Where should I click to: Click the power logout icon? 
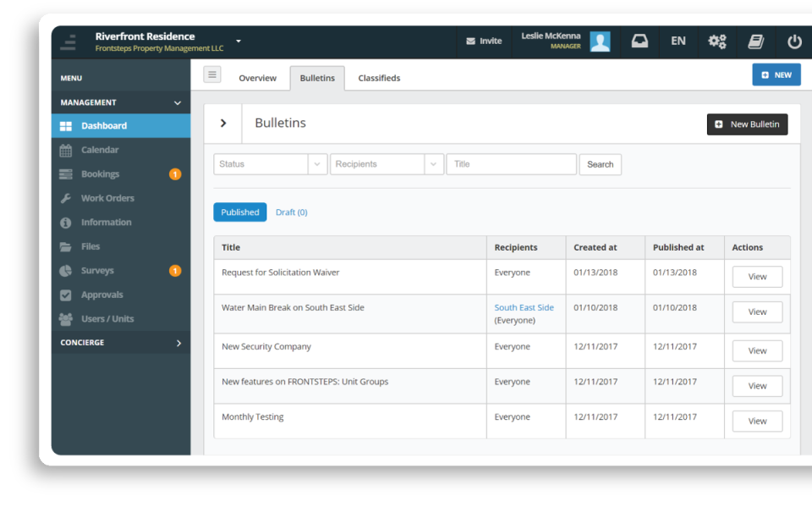point(794,41)
